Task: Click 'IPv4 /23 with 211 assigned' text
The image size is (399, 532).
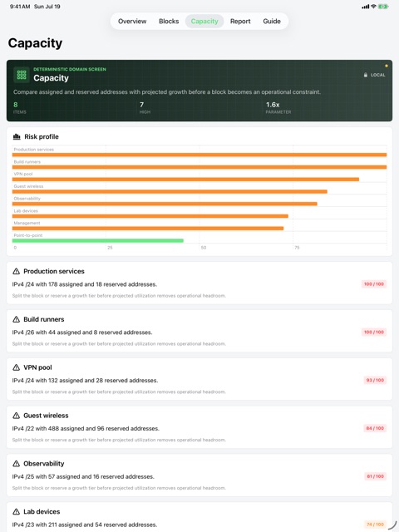Action: coord(85,525)
